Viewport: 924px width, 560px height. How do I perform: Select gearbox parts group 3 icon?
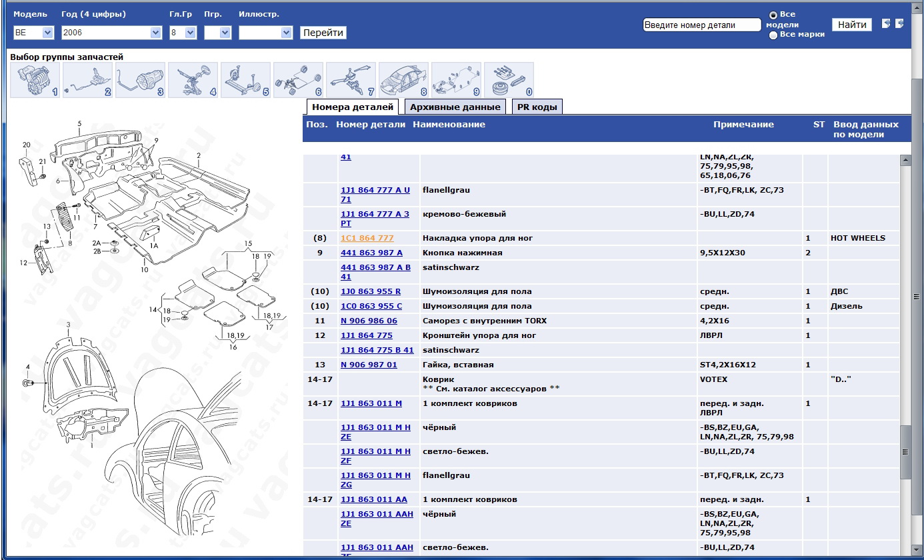[x=140, y=80]
